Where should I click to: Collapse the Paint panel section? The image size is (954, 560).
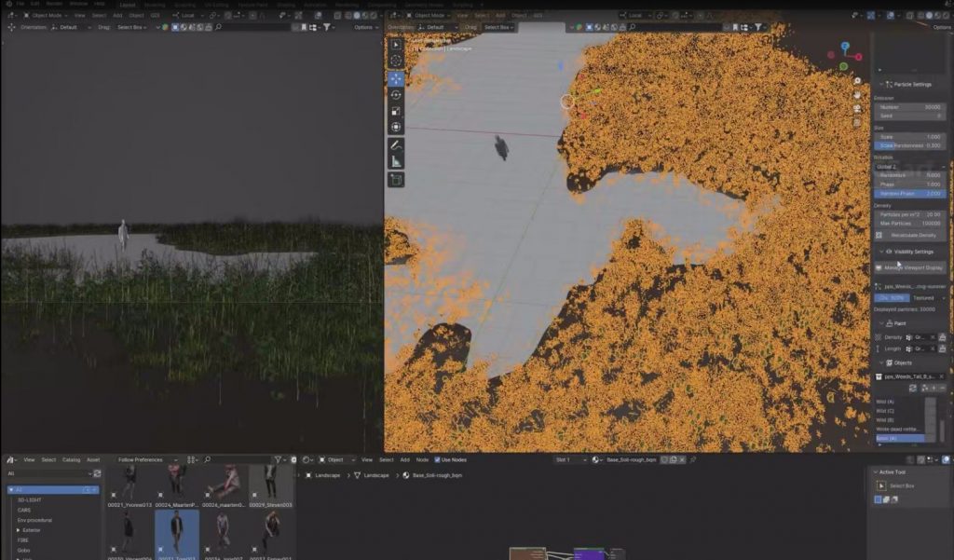pos(881,324)
